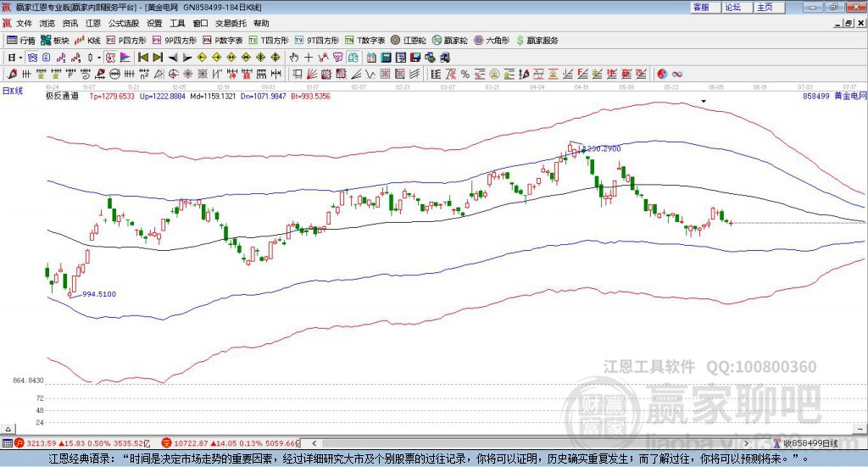Viewport: 868px width, 467px height.
Task: Open the calendar icon showing 21
Action: point(371,58)
